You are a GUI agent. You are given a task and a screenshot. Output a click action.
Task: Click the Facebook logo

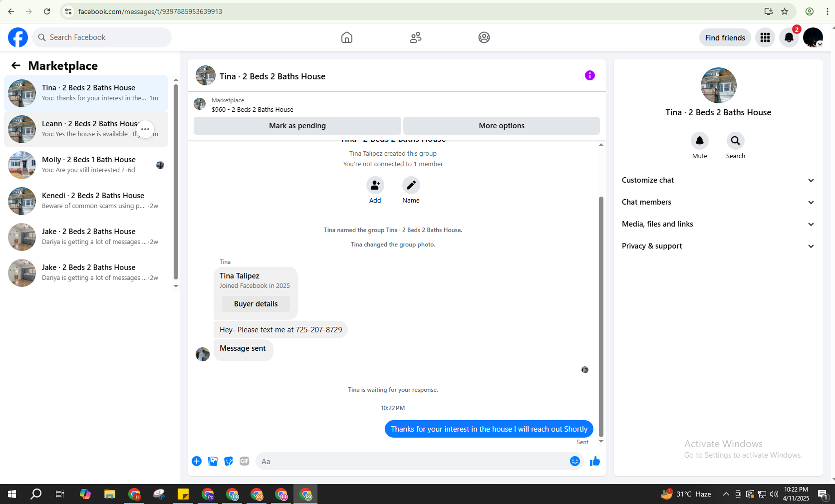pyautogui.click(x=18, y=37)
